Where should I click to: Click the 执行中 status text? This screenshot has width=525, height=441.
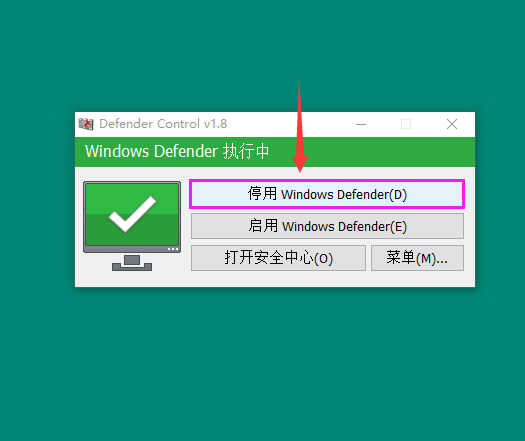246,151
